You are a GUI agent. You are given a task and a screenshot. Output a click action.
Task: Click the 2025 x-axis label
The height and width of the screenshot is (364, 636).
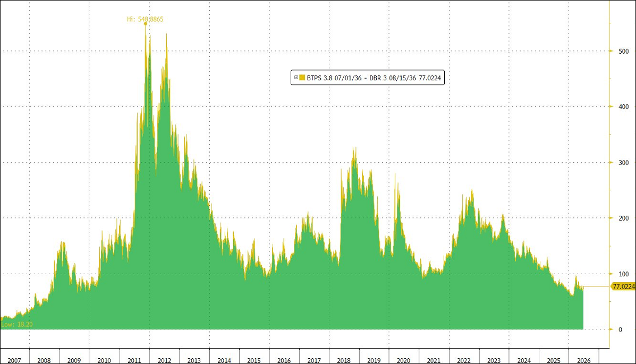coord(554,360)
